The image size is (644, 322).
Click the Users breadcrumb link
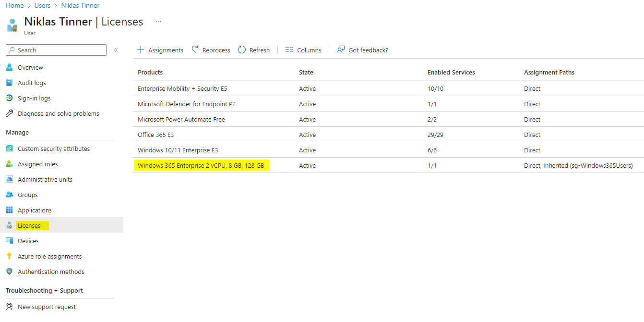pyautogui.click(x=42, y=5)
